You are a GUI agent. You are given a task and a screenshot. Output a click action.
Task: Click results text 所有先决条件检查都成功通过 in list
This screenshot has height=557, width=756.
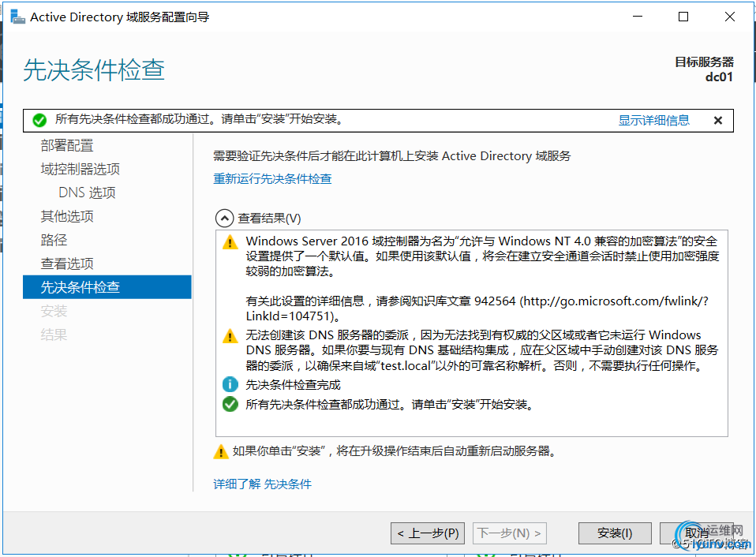point(391,404)
